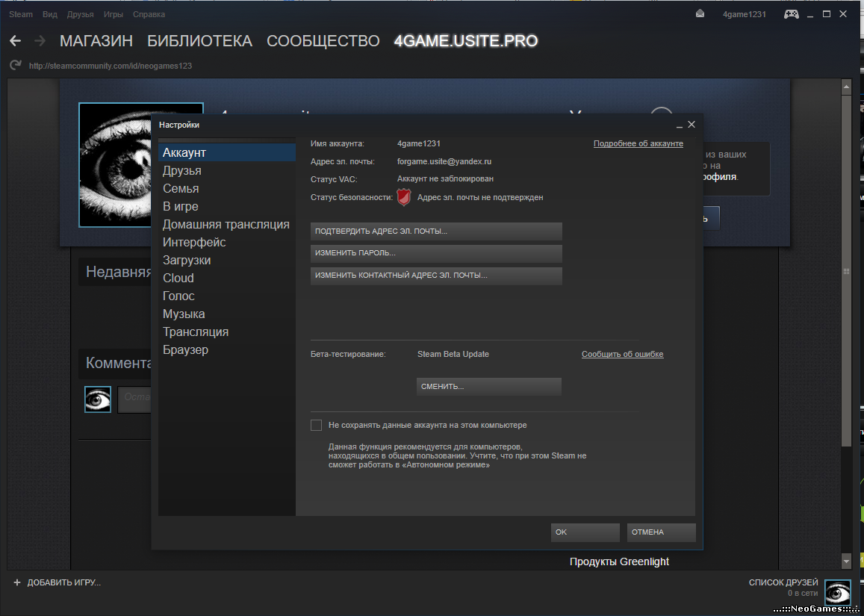The width and height of the screenshot is (864, 616).
Task: Click 'ДОБАВИТЬ ИГРУ...' at bottom left
Action: [64, 582]
